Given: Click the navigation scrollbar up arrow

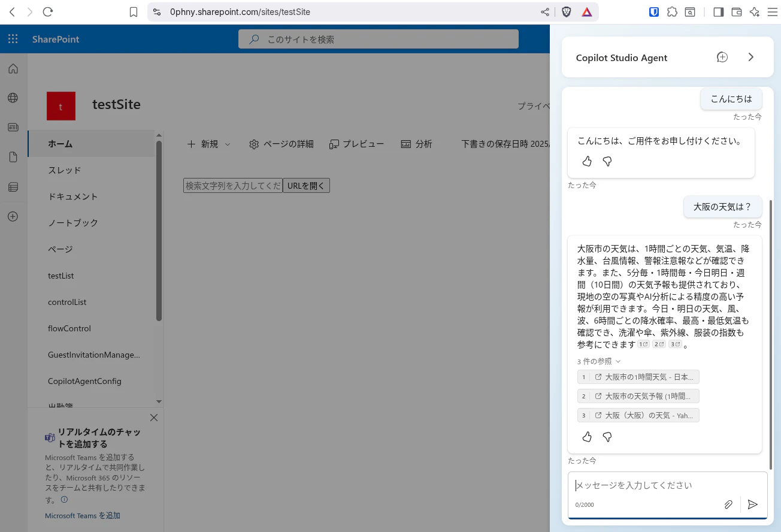Looking at the screenshot, I should click(x=159, y=135).
